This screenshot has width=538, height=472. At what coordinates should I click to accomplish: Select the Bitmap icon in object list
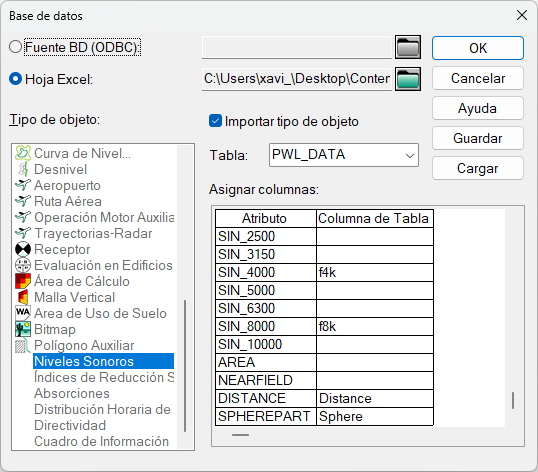pyautogui.click(x=23, y=329)
